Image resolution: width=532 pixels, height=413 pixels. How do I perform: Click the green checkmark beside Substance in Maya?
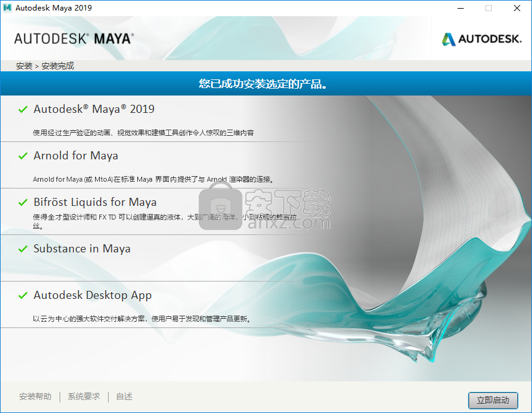pos(23,249)
